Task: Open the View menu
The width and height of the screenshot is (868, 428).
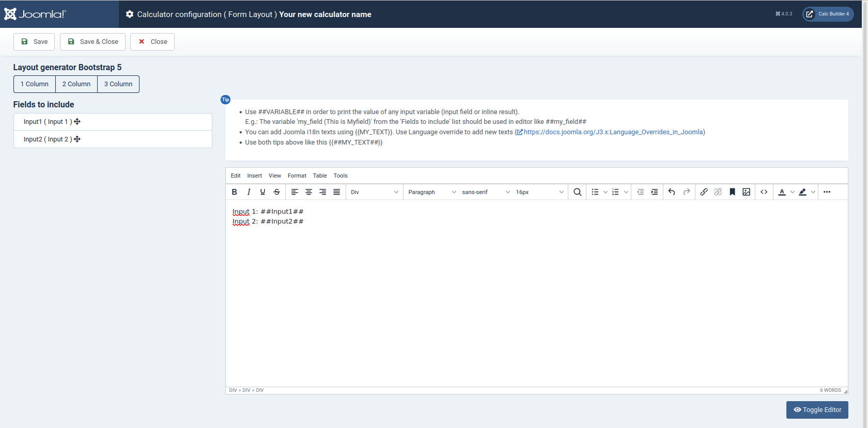Action: (x=275, y=176)
